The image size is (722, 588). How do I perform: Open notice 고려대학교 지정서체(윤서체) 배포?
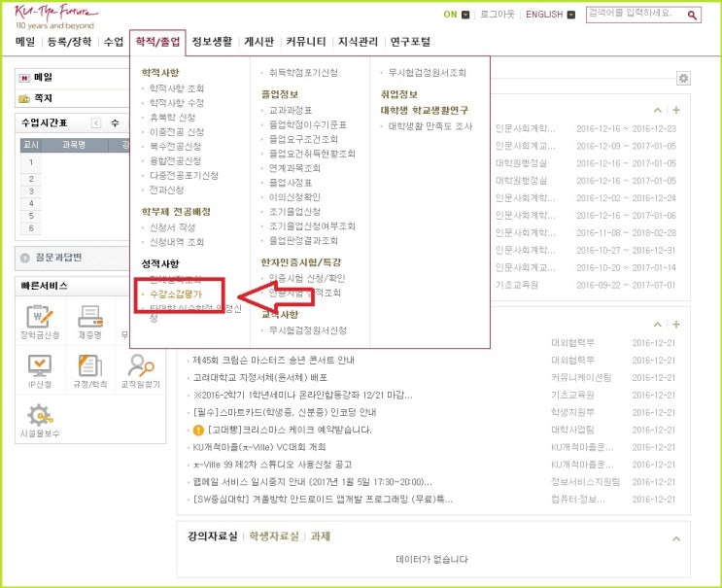click(x=260, y=377)
